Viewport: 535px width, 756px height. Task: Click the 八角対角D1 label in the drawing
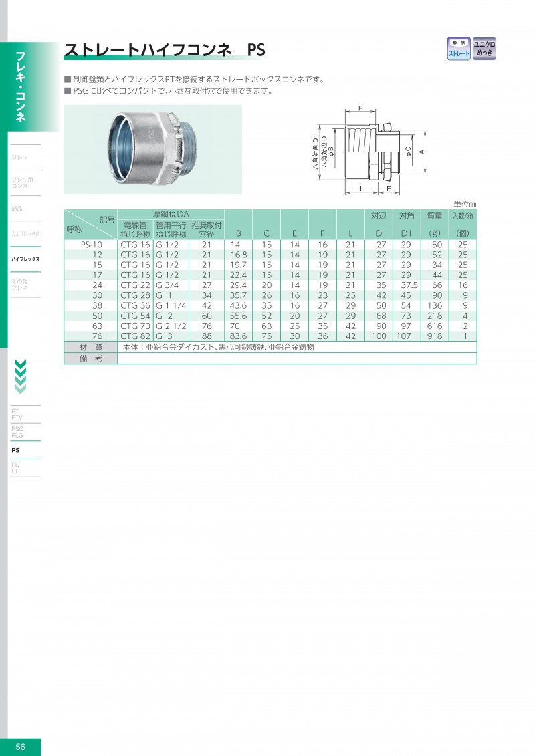tap(316, 151)
